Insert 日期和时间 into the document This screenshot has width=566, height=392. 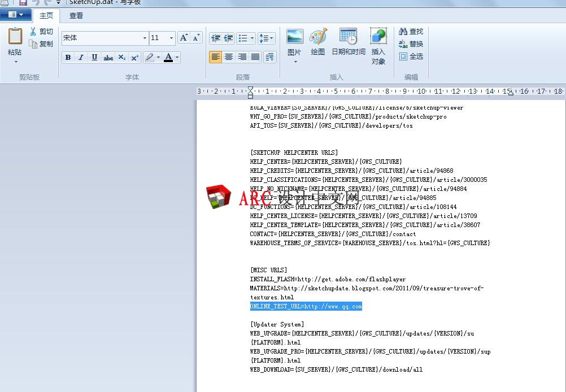tap(349, 42)
